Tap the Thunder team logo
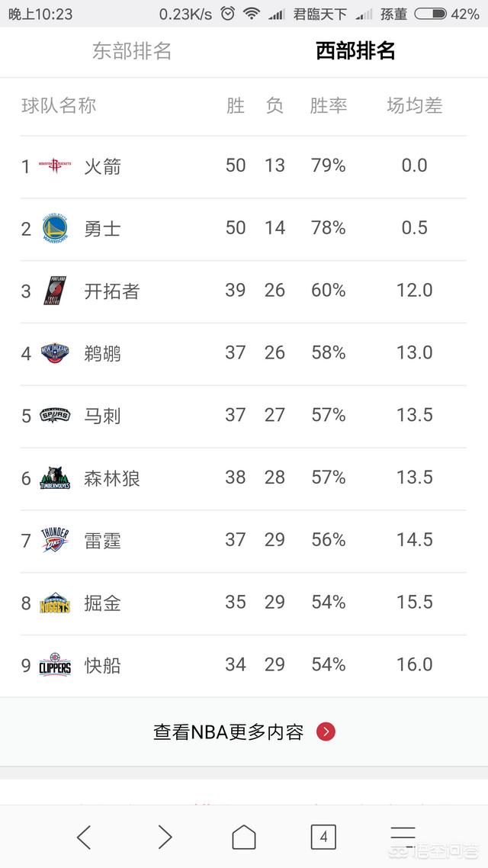 tap(55, 541)
